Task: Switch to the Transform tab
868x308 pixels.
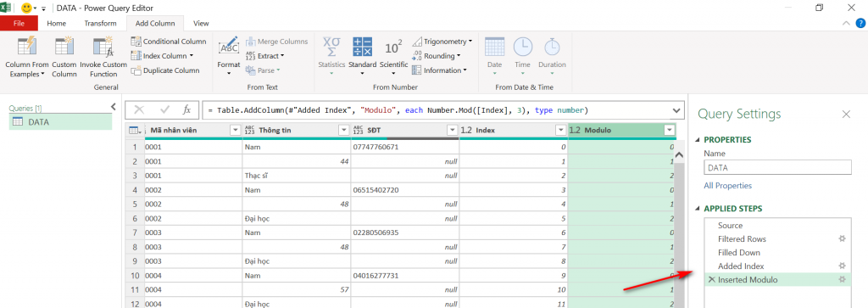Action: pyautogui.click(x=100, y=23)
